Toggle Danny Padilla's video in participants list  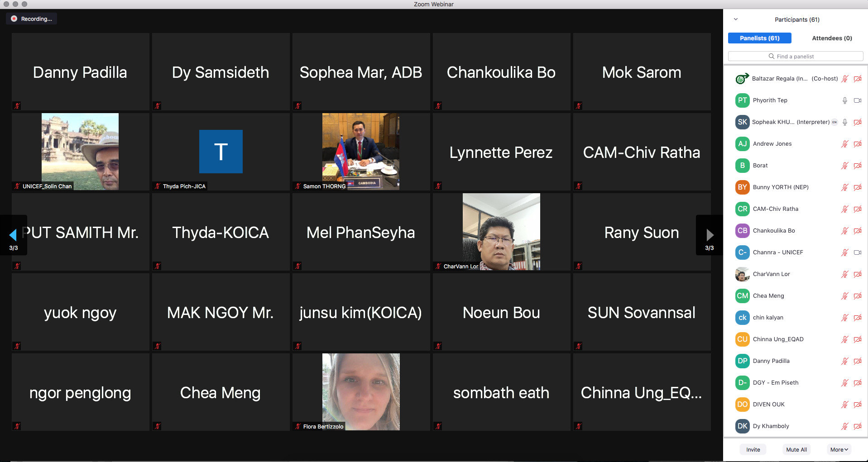857,361
